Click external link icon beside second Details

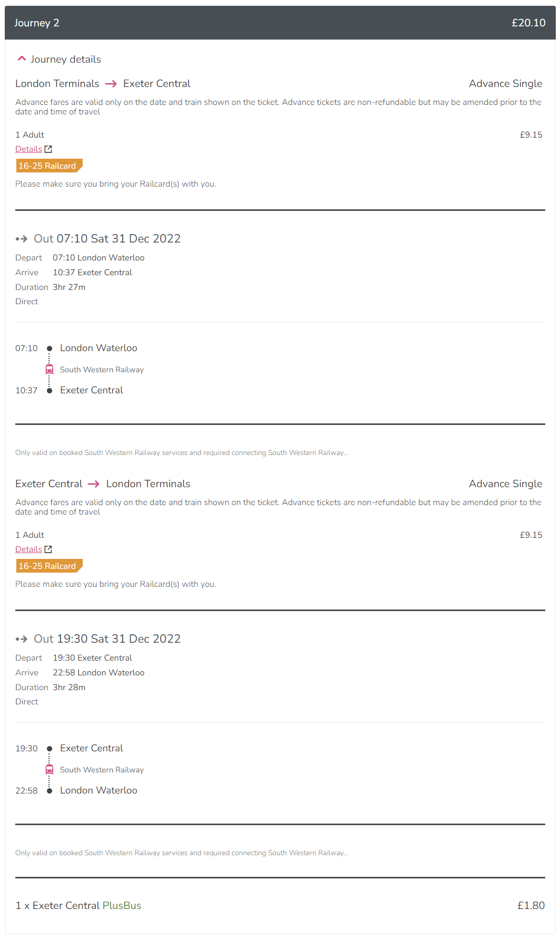tap(48, 549)
